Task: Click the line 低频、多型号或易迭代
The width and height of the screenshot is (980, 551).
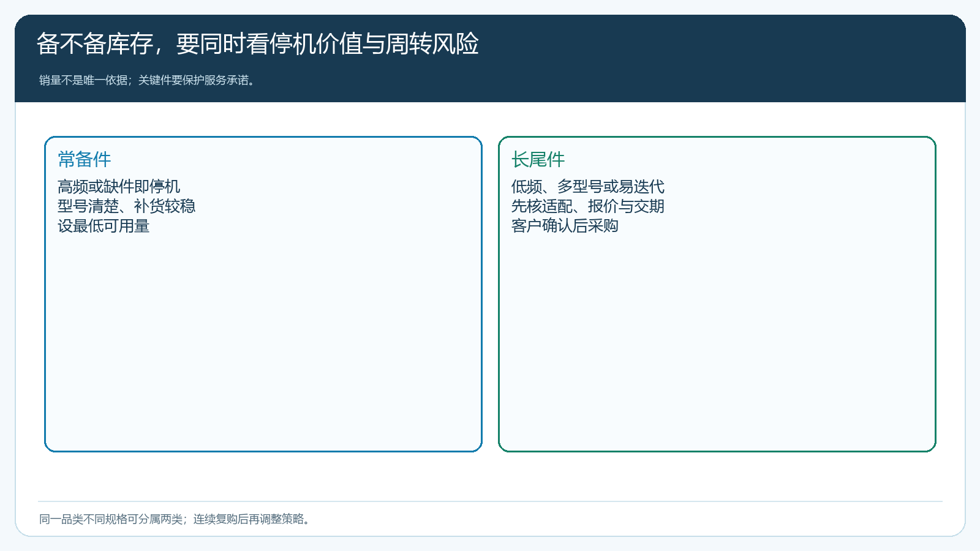Action: (x=588, y=186)
